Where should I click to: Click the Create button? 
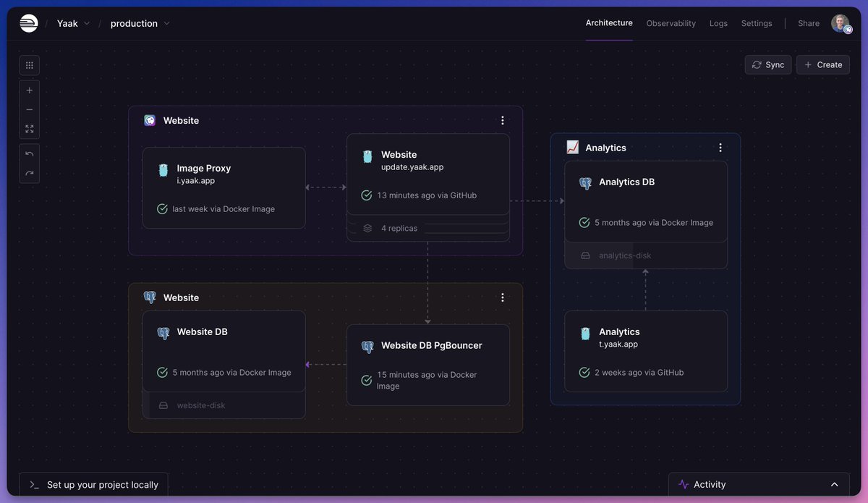click(x=823, y=64)
